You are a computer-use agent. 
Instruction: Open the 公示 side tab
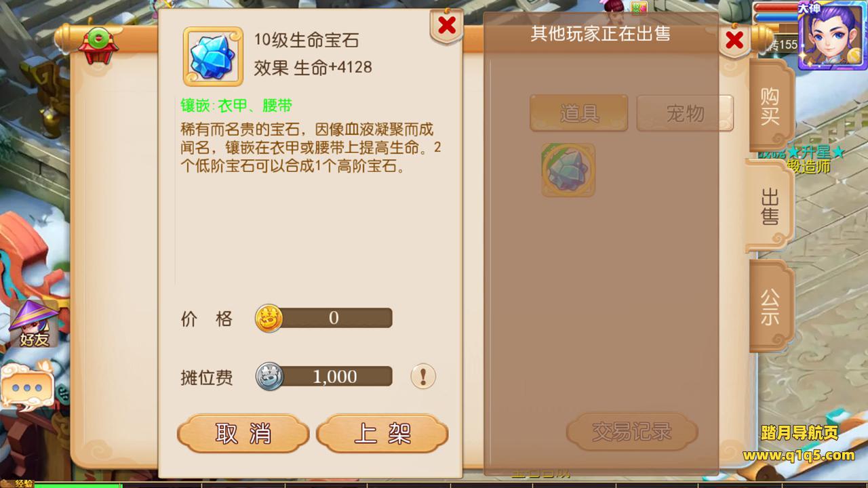click(770, 307)
